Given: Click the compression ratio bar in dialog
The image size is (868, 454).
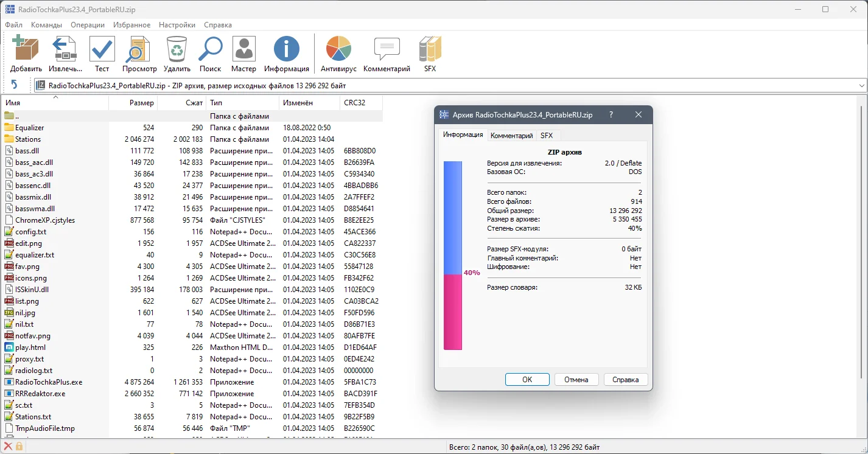Looking at the screenshot, I should tap(452, 256).
